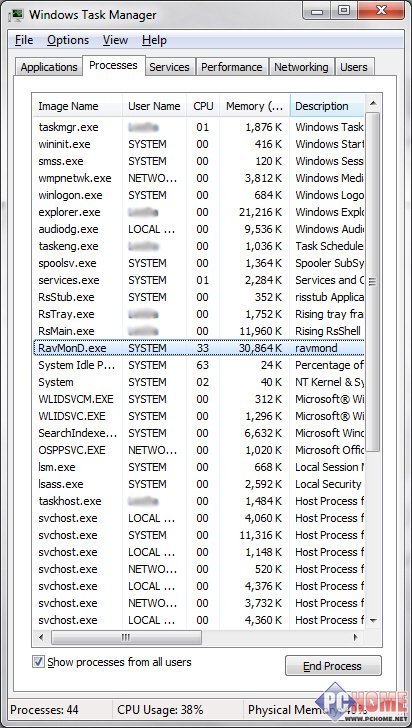Select the SearchIndexer process row
The width and height of the screenshot is (412, 728).
coord(199,433)
